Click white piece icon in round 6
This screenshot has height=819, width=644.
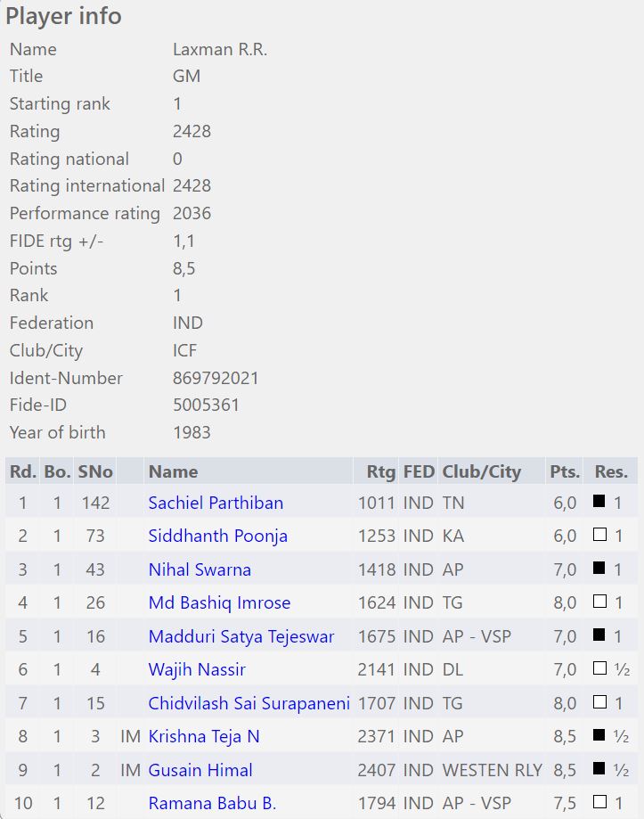(x=599, y=668)
